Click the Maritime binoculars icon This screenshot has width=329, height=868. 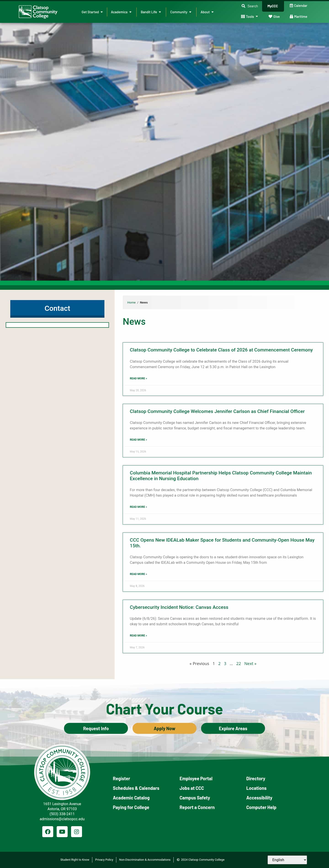291,16
